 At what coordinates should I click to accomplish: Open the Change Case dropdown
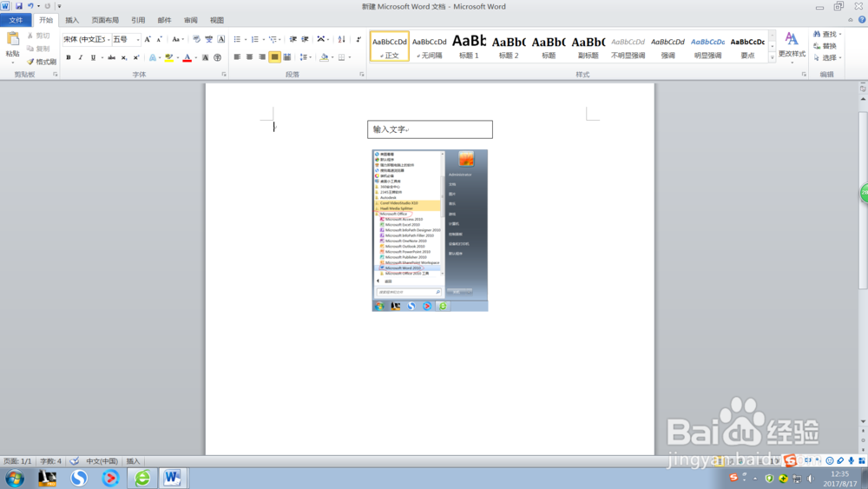tap(178, 39)
